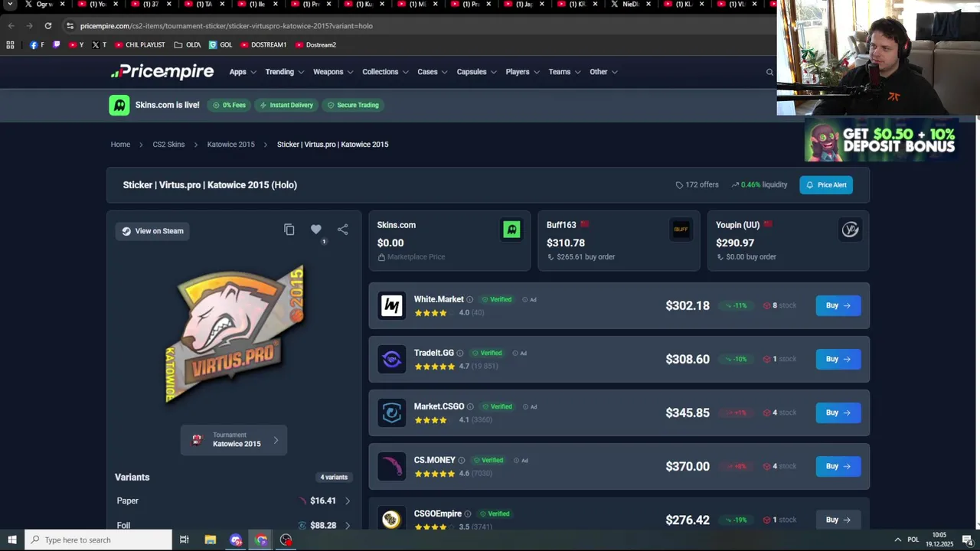Click the Buff163 logo in the price card
980x551 pixels.
point(681,229)
